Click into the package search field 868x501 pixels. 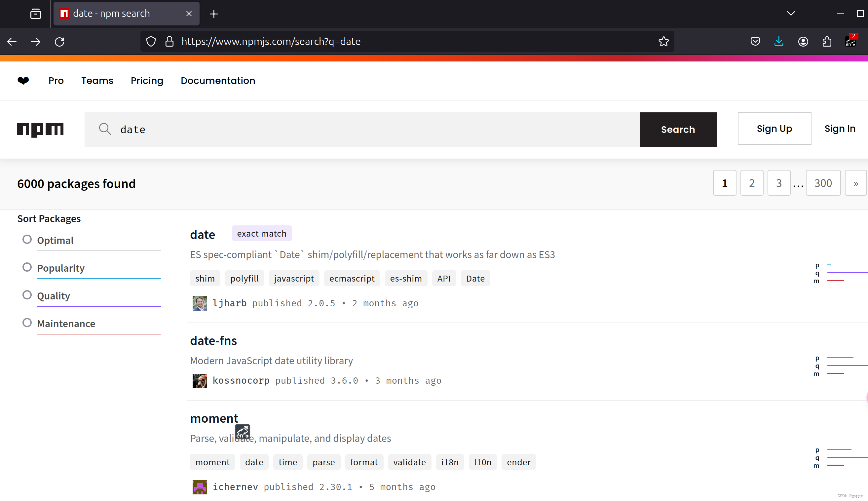coord(361,129)
